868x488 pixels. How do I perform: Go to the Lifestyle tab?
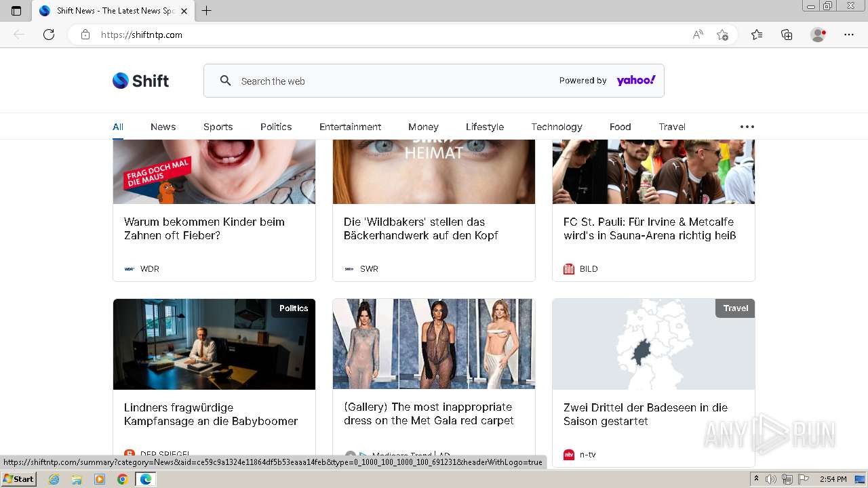pos(485,127)
